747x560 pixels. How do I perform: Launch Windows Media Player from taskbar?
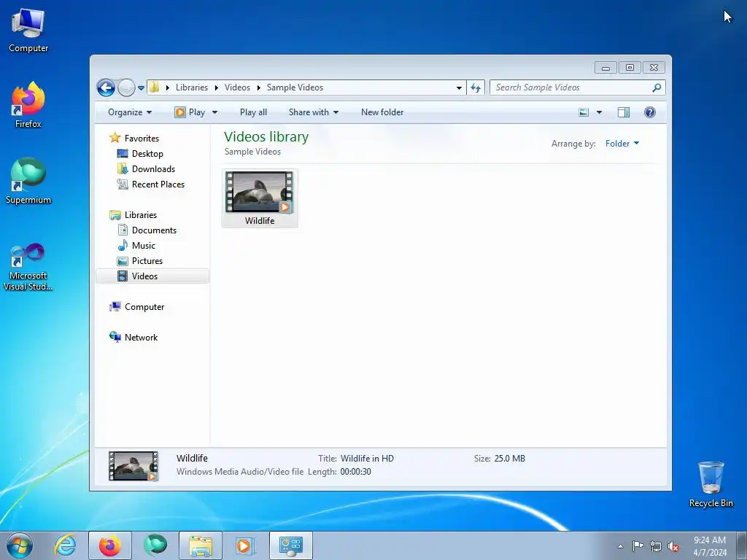pos(245,545)
